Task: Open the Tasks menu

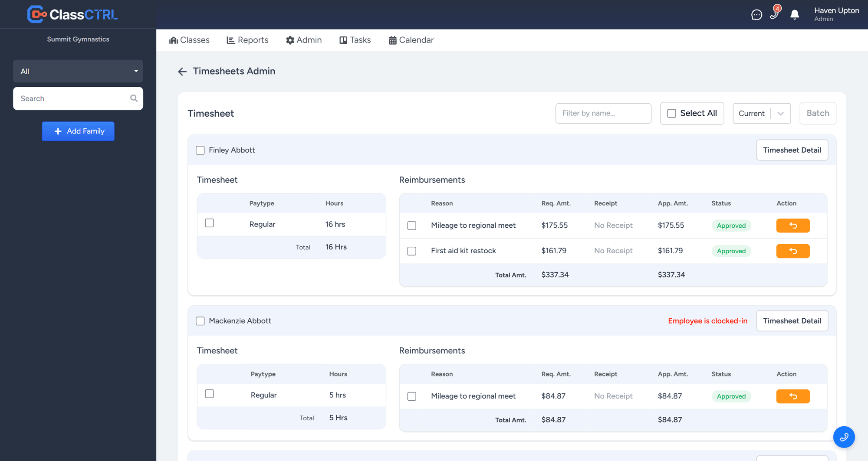Action: click(355, 40)
